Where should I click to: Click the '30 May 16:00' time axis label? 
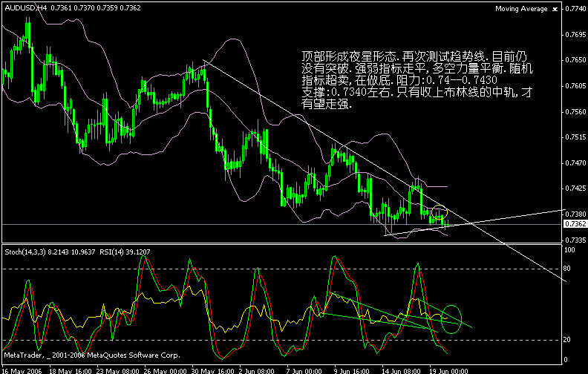click(212, 371)
